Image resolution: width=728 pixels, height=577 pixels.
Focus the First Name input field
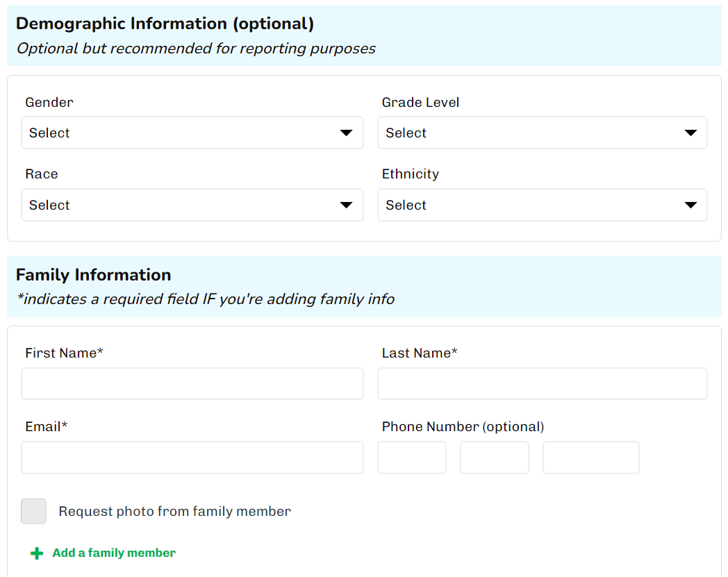(x=192, y=384)
